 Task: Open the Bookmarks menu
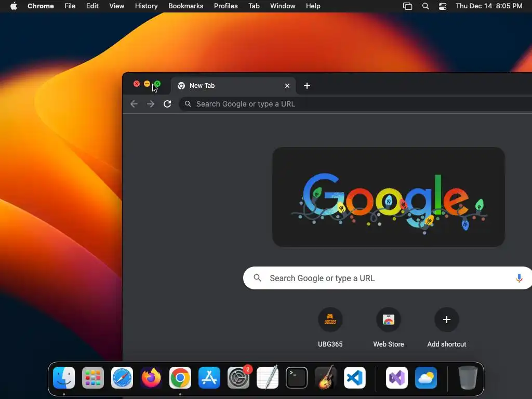coord(186,6)
